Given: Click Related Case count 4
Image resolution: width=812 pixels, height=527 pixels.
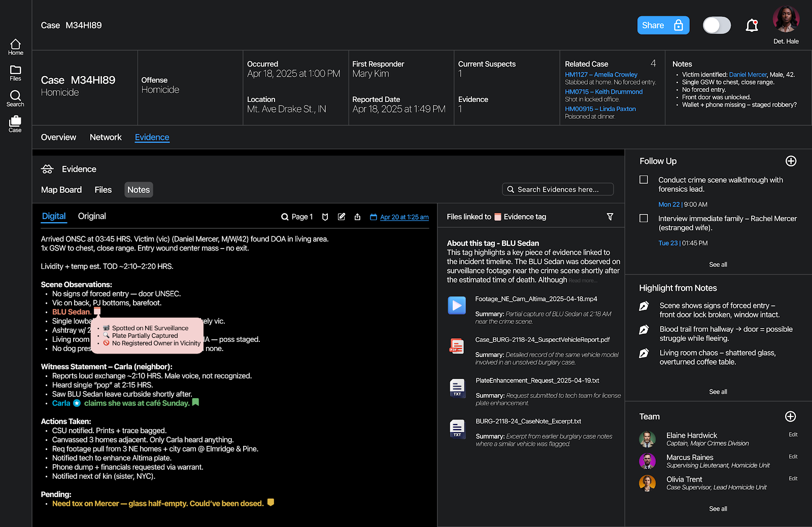Looking at the screenshot, I should tap(653, 63).
